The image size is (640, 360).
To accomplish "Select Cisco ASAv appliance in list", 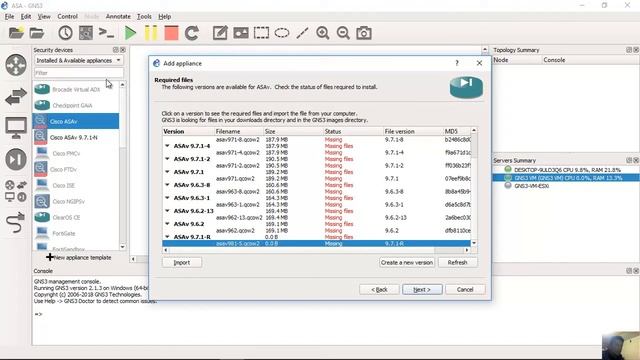I will (76, 121).
